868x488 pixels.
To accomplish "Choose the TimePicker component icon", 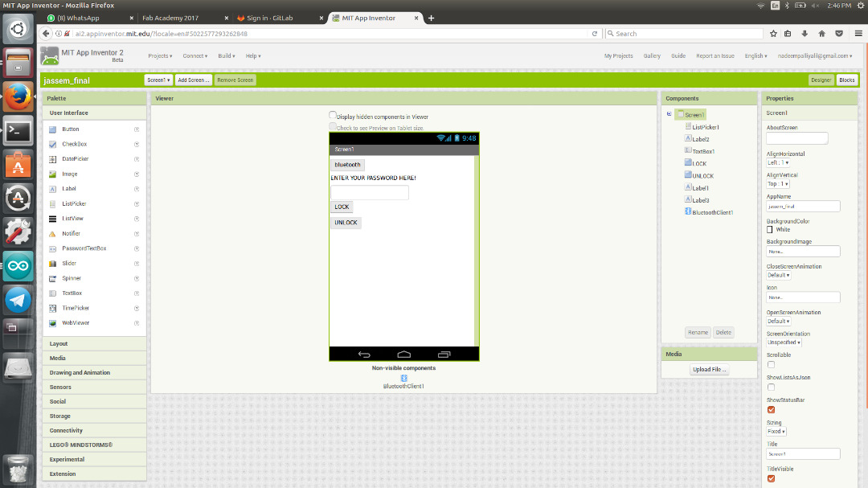I will [52, 309].
